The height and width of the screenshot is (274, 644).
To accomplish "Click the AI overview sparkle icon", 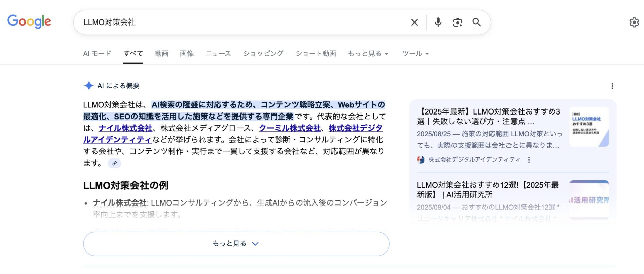I will (89, 86).
